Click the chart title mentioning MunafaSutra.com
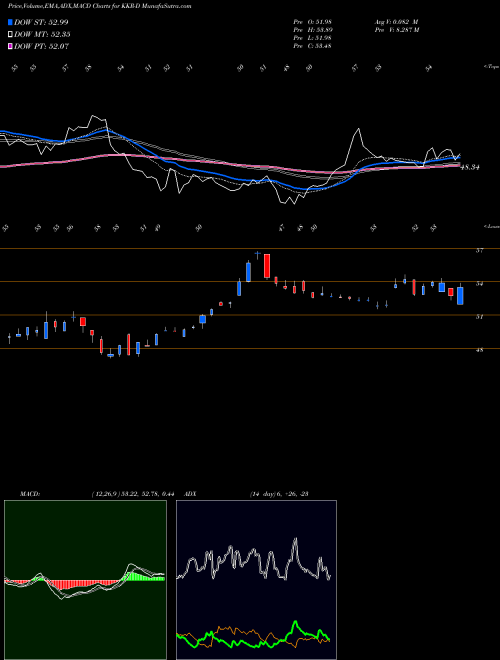This screenshot has height=660, width=500. pyautogui.click(x=100, y=6)
